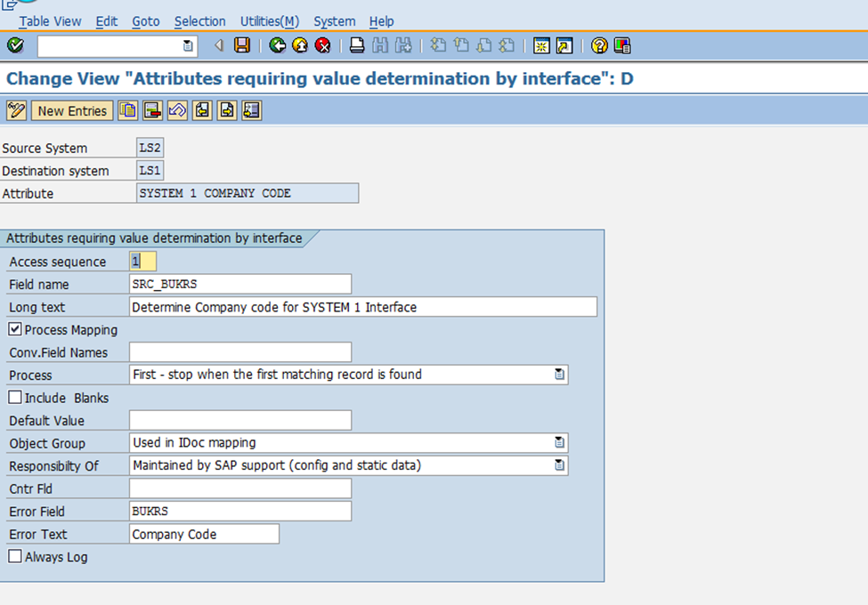Click the green Back arrow icon
868x605 pixels.
tap(277, 45)
